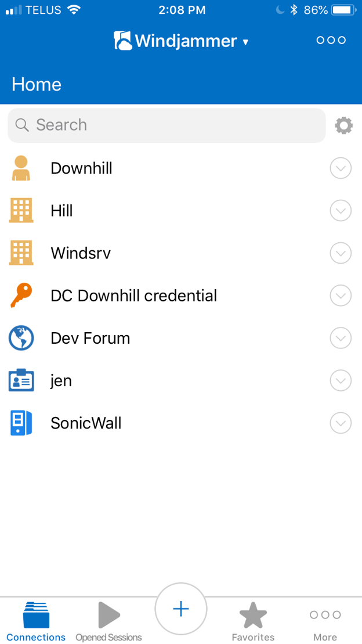Tap the Windjammer cloud logo icon
The height and width of the screenshot is (644, 362).
[x=122, y=41]
